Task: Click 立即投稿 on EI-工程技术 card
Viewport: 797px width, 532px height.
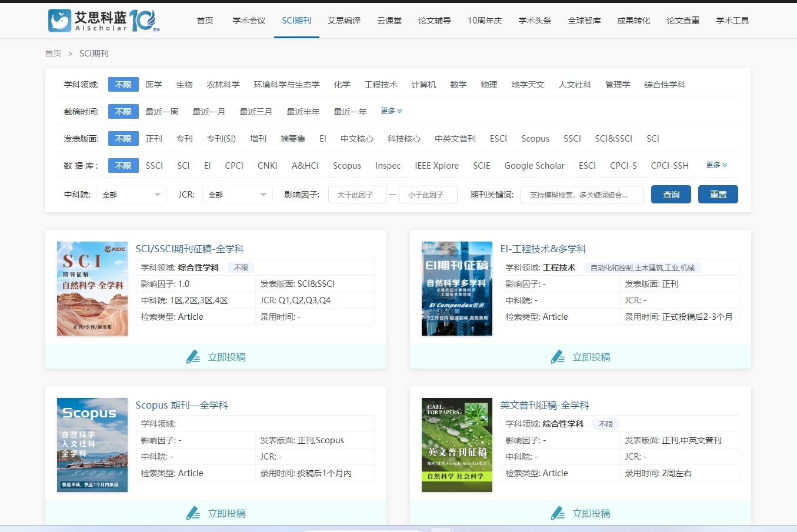Action: [x=592, y=357]
